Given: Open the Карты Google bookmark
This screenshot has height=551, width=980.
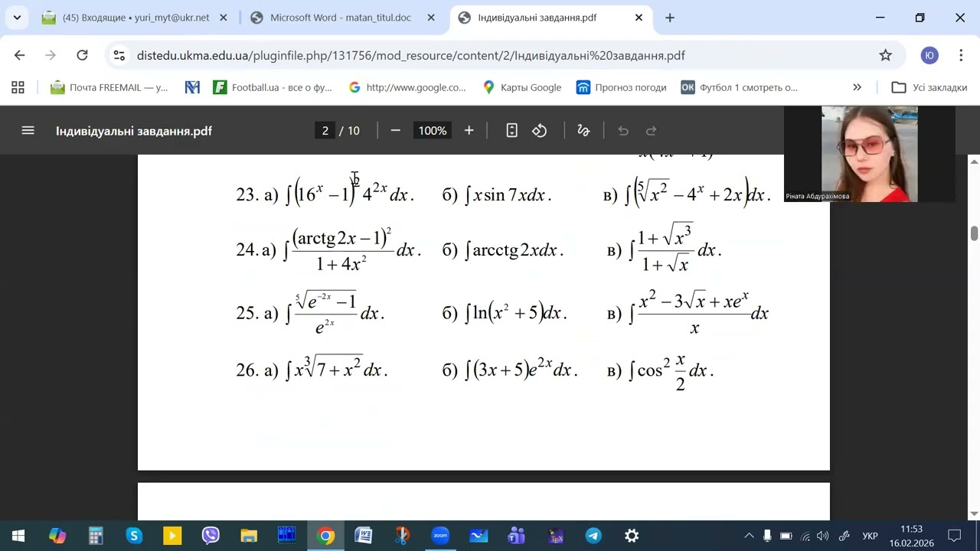Looking at the screenshot, I should pyautogui.click(x=522, y=87).
